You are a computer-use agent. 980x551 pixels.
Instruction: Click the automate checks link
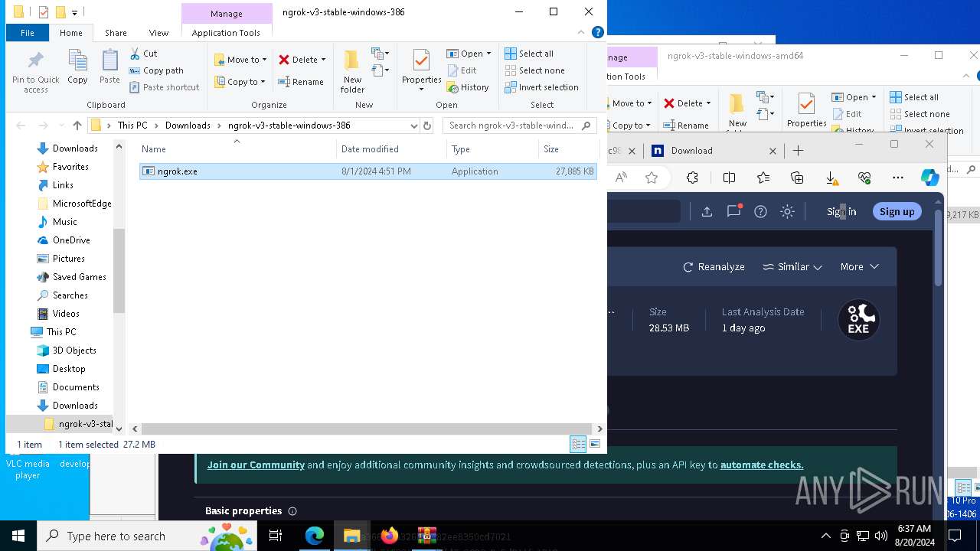762,465
